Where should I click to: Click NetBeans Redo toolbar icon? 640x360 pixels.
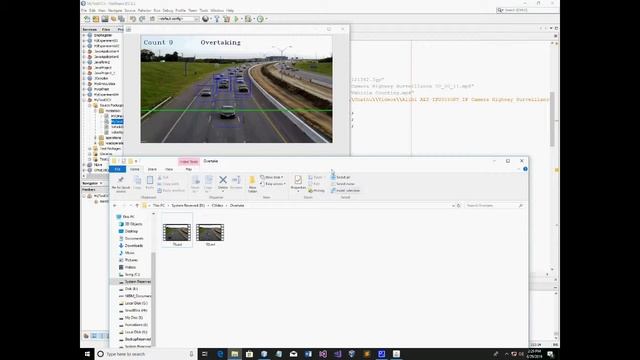coord(142,19)
